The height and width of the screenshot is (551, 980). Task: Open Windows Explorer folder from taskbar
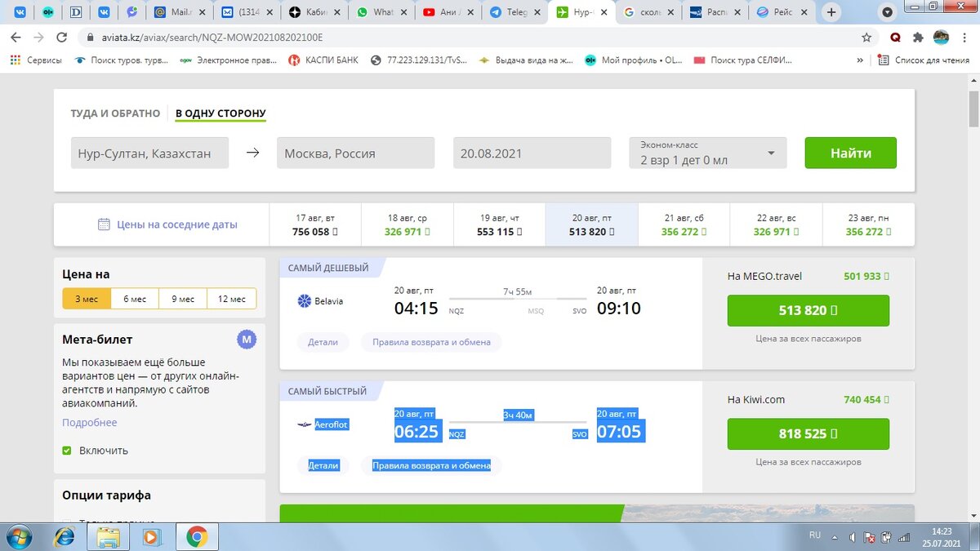[x=108, y=536]
